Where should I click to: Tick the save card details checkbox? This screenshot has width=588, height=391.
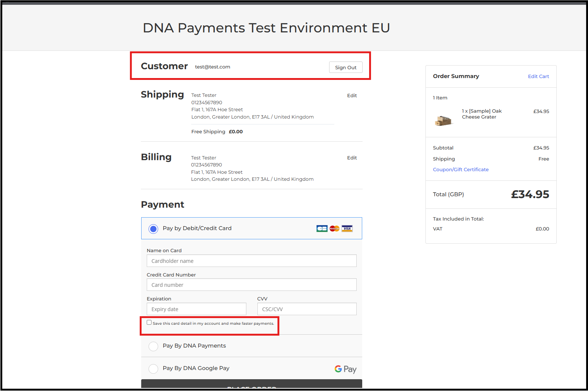(149, 323)
